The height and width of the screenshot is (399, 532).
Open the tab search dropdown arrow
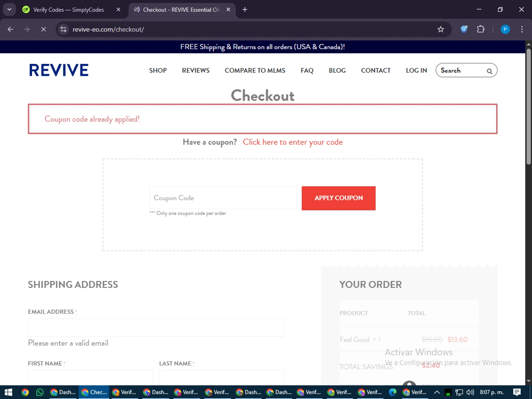tap(10, 10)
